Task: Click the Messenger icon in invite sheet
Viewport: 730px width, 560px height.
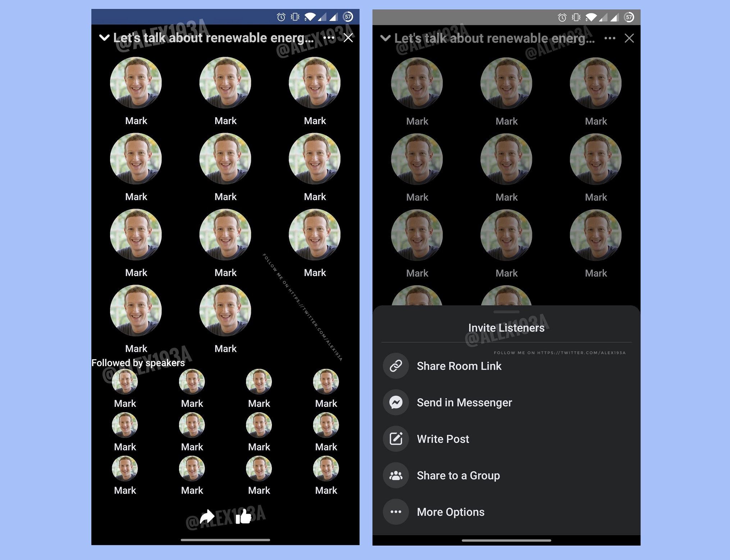Action: [396, 402]
